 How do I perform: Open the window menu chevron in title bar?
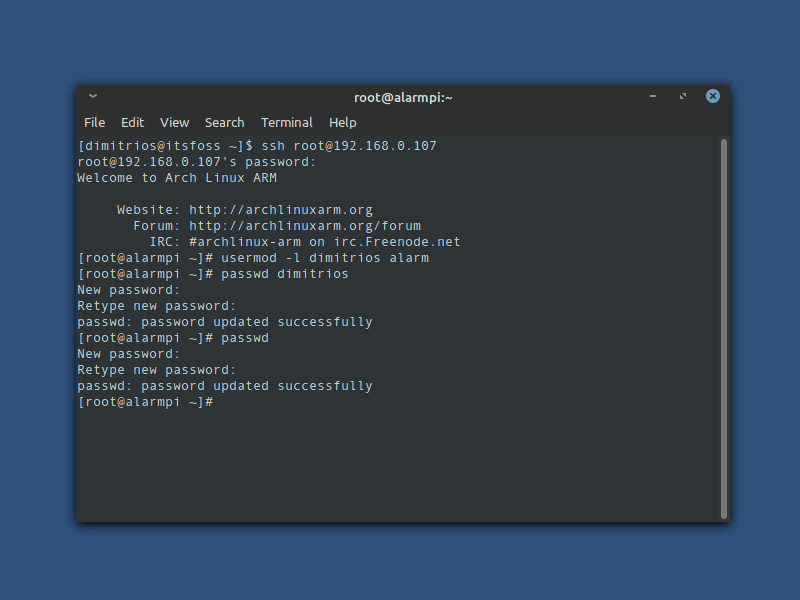[x=93, y=96]
